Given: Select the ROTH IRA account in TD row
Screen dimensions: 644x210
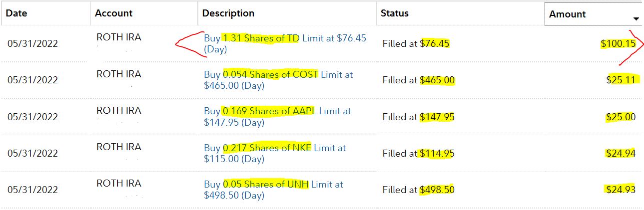Looking at the screenshot, I should (x=119, y=37).
